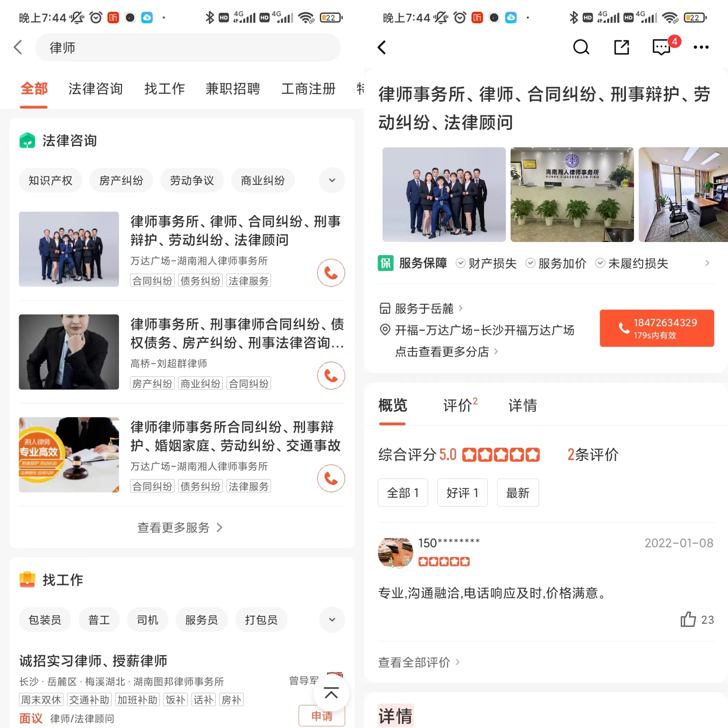Viewport: 728px width, 728px height.
Task: Open messages icon showing 4 unread
Action: (x=662, y=48)
